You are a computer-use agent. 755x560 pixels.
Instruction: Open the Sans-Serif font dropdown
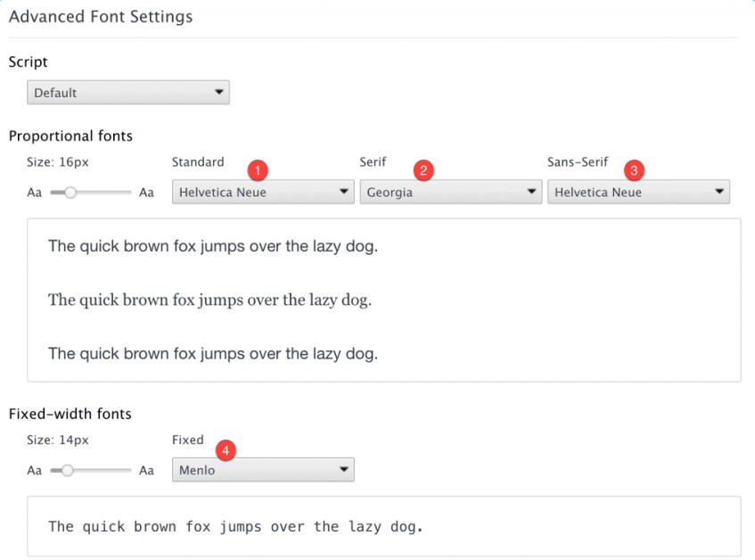638,192
